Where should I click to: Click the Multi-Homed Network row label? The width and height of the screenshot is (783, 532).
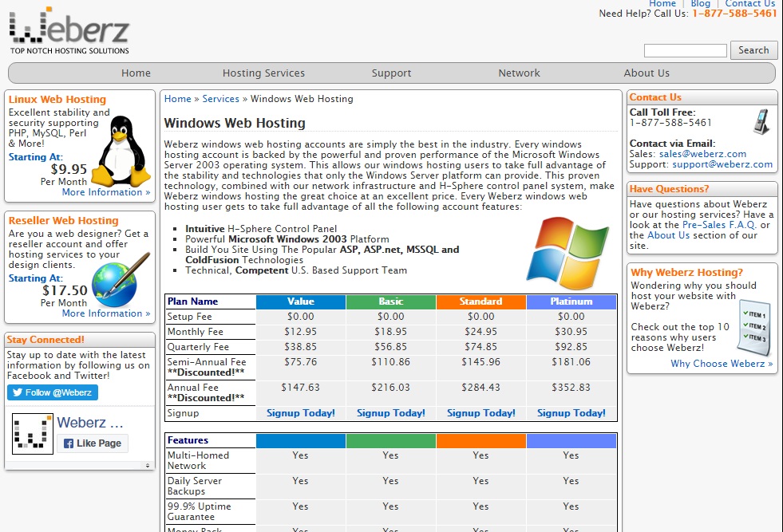198,460
